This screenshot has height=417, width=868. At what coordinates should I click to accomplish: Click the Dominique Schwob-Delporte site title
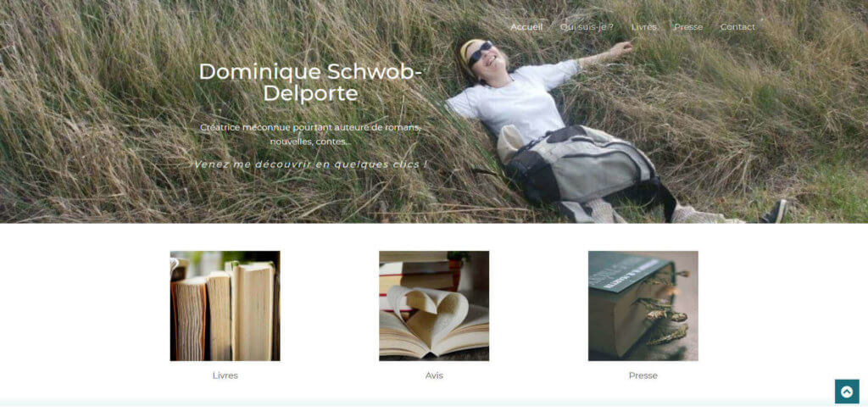tap(310, 82)
